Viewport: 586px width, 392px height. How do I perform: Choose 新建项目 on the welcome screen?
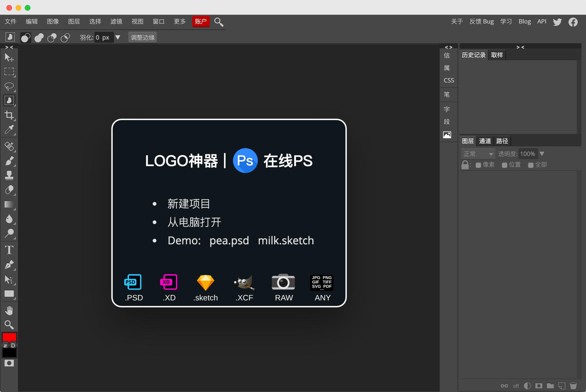(188, 204)
